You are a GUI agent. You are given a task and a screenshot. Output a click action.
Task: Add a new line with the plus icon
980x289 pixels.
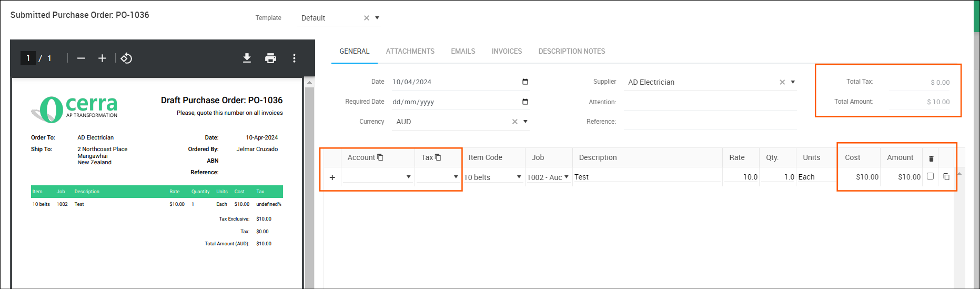pyautogui.click(x=332, y=177)
